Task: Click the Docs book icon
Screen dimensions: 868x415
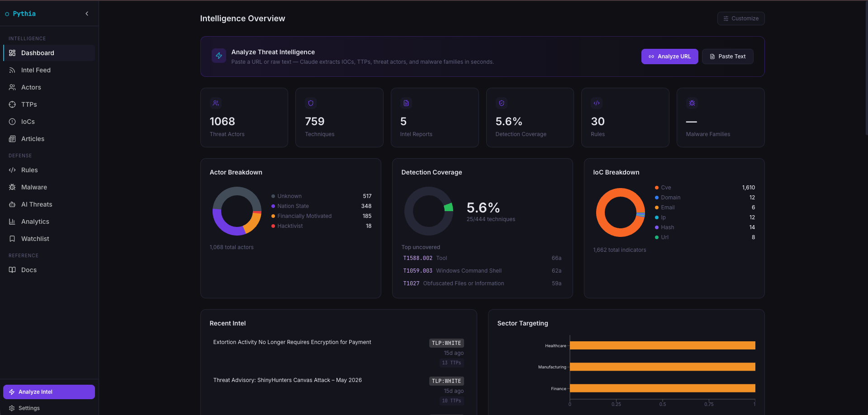Action: click(12, 270)
